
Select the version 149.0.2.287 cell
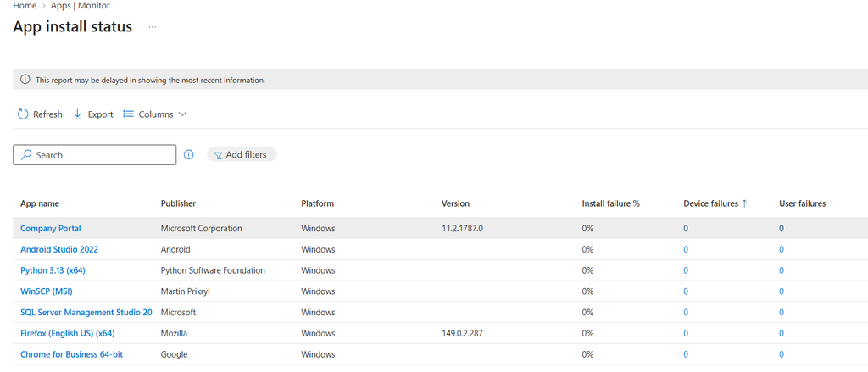click(x=464, y=333)
